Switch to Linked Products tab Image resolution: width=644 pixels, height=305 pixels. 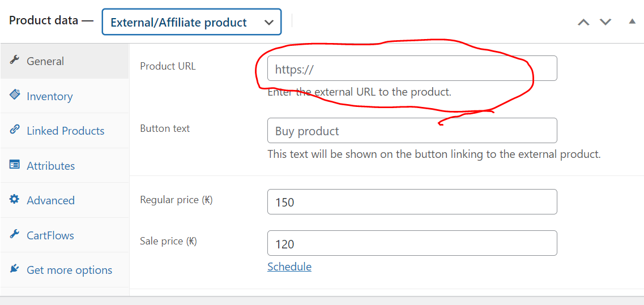[66, 131]
